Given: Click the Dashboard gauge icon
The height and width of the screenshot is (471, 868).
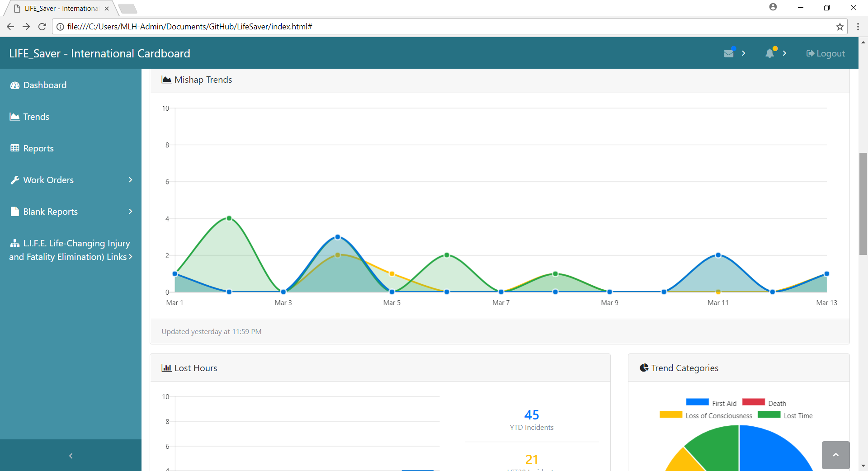Looking at the screenshot, I should click(15, 85).
